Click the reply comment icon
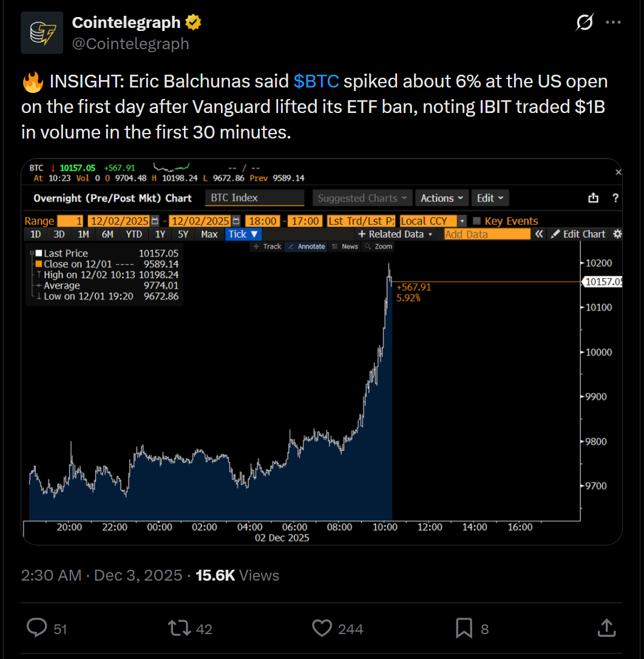The height and width of the screenshot is (659, 644). tap(37, 628)
